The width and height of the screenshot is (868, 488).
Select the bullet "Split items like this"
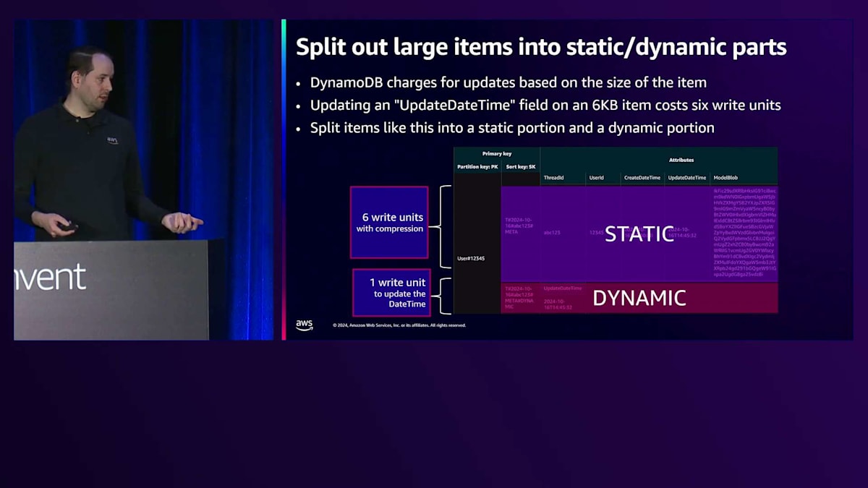point(512,128)
